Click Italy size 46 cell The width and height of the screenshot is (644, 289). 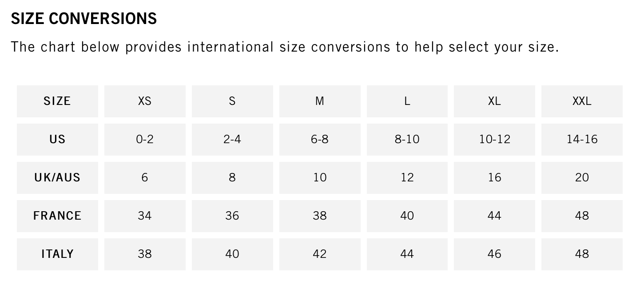pos(494,254)
